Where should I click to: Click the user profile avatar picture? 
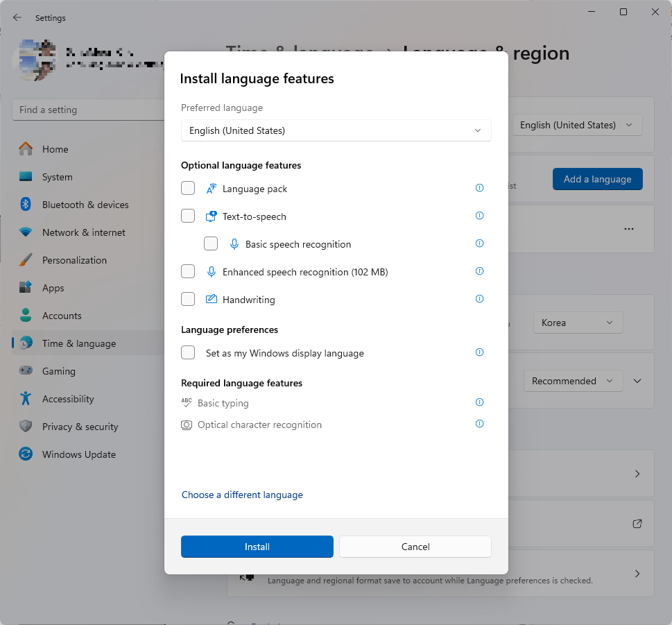coord(35,60)
